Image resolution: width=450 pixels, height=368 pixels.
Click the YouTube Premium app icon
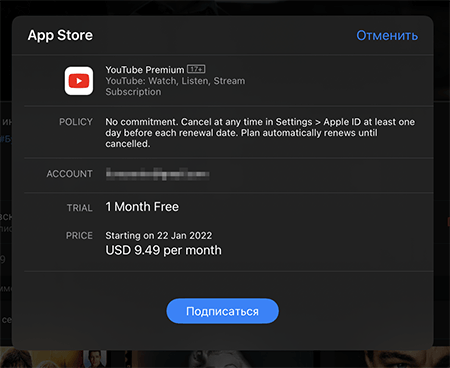tap(79, 81)
